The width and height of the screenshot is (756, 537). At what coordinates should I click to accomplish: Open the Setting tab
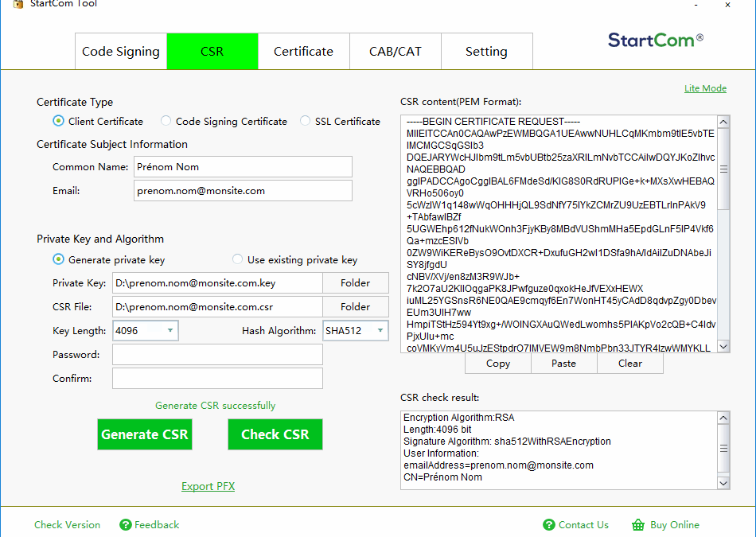click(486, 51)
